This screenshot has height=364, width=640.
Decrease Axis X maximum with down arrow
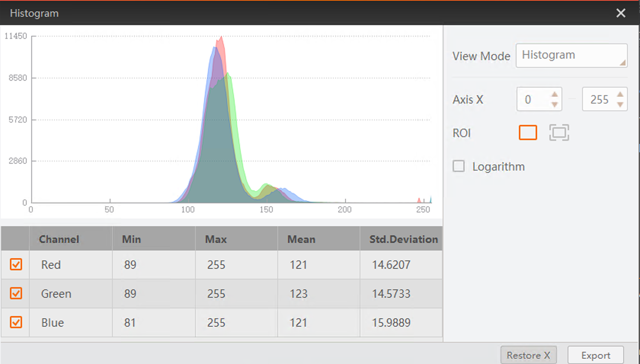point(620,105)
